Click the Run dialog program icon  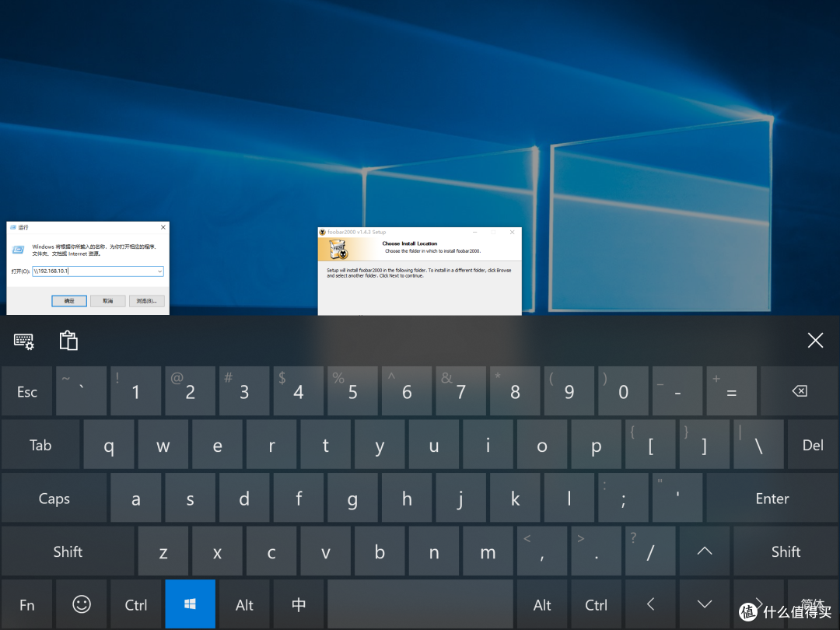tap(18, 250)
